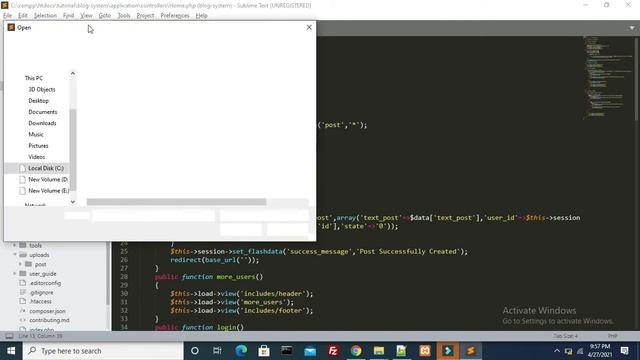Toggle the sidebar via status bar icon

pos(9,336)
